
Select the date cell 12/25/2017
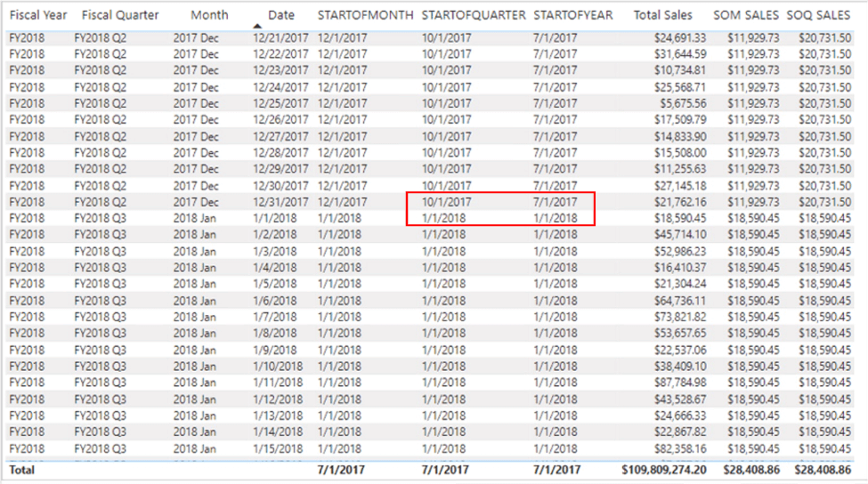280,103
